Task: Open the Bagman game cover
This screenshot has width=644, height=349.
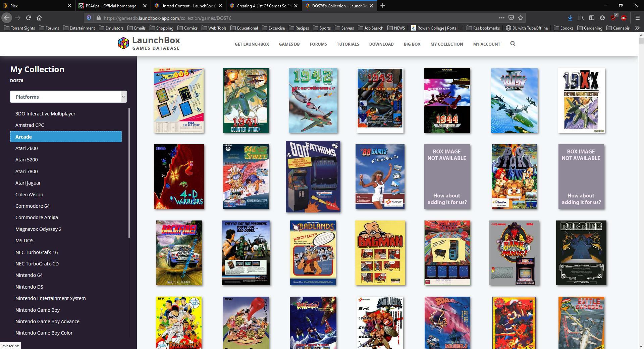Action: [x=380, y=253]
